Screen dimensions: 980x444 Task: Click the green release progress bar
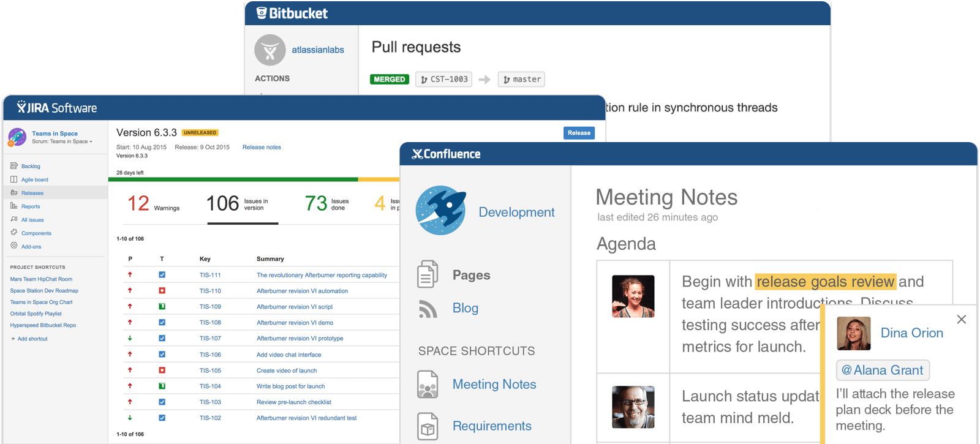click(233, 179)
